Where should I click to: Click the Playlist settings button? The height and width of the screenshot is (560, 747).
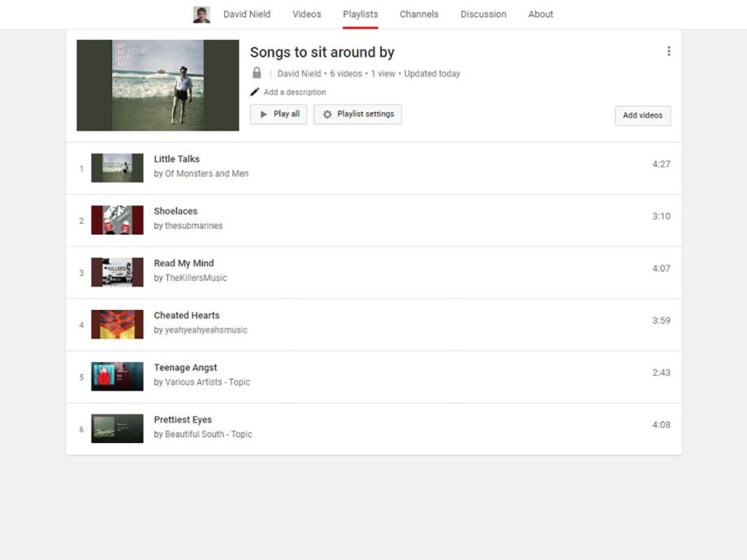point(357,114)
